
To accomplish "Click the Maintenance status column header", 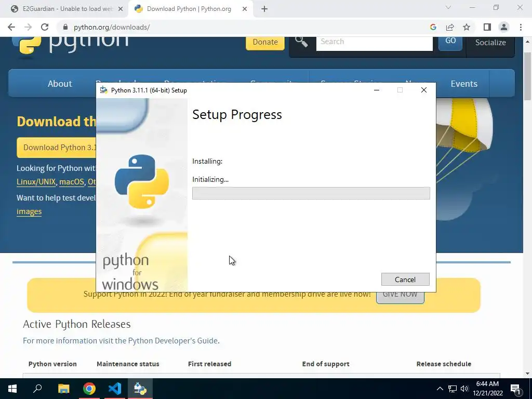I will click(x=128, y=364).
